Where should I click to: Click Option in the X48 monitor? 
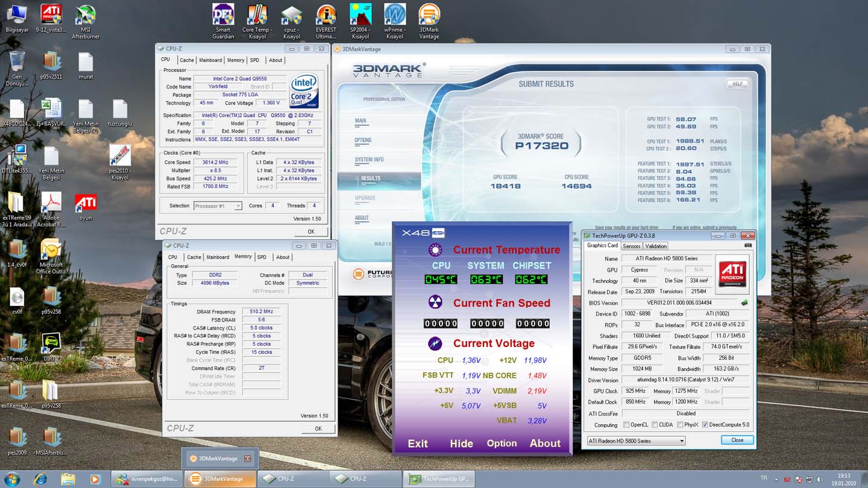tap(502, 443)
